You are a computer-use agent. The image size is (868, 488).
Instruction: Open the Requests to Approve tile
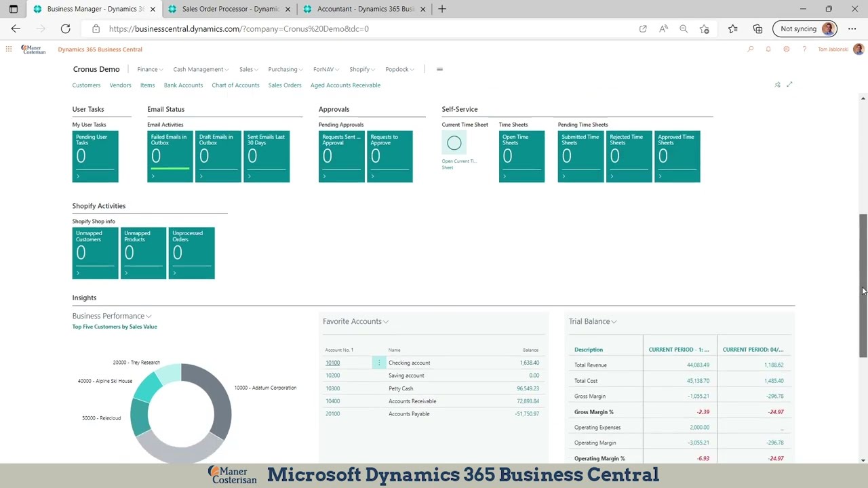click(390, 157)
